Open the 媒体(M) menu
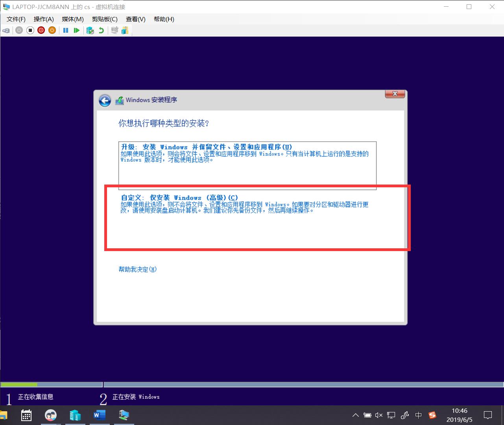The width and height of the screenshot is (504, 425). (73, 19)
